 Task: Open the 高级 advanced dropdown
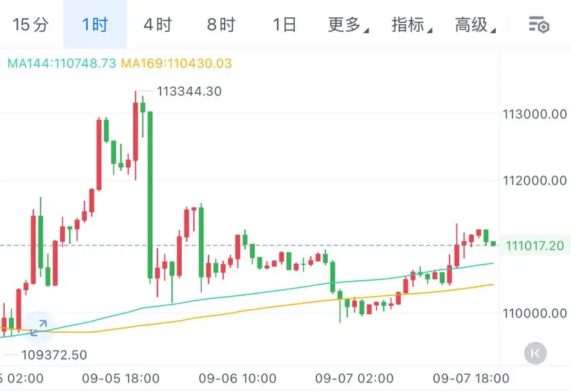point(475,24)
